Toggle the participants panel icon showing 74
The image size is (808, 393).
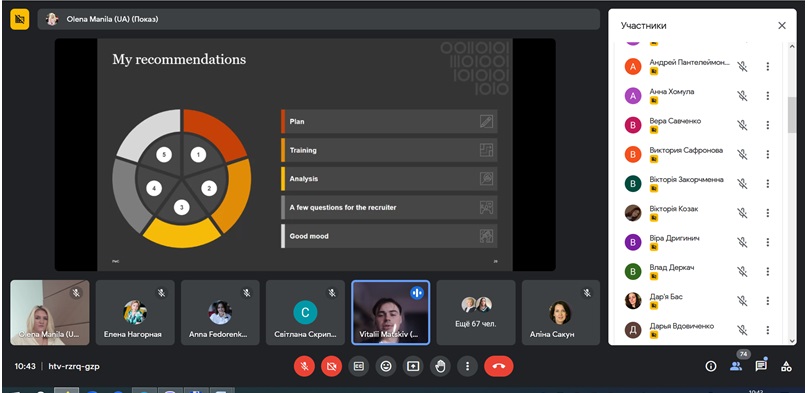[736, 366]
